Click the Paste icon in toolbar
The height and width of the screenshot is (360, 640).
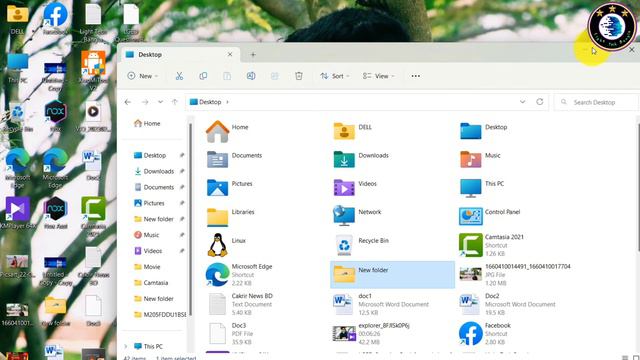pyautogui.click(x=227, y=76)
